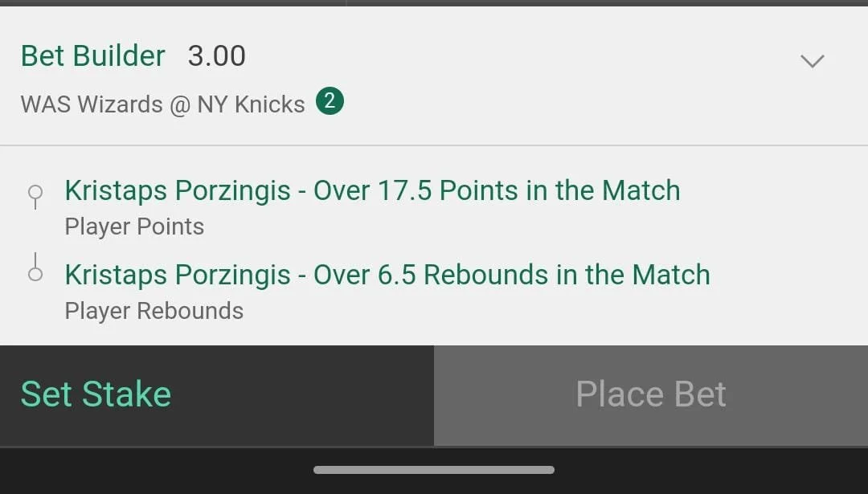Tap the Porzingis points bet row
This screenshot has width=868, height=494.
pyautogui.click(x=434, y=207)
